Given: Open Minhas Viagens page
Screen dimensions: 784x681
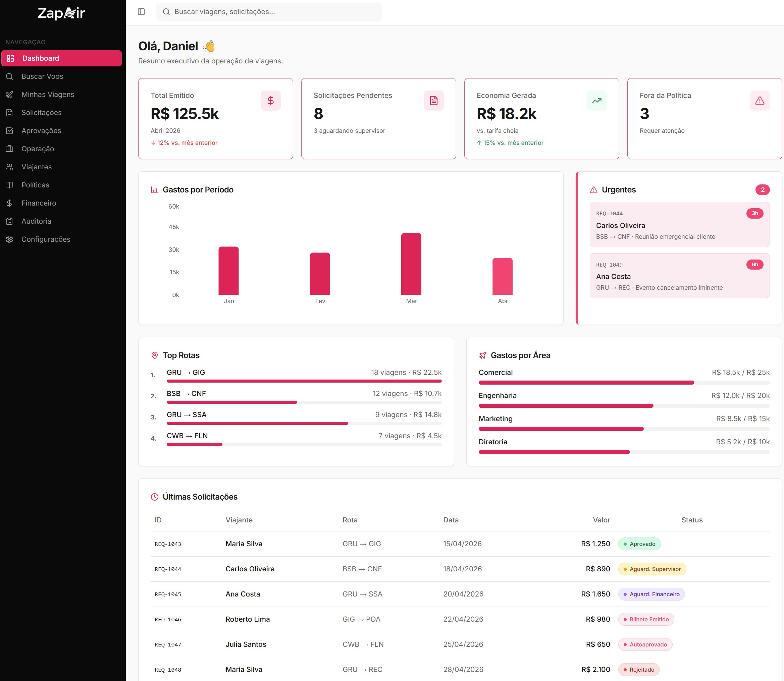Looking at the screenshot, I should point(62,94).
